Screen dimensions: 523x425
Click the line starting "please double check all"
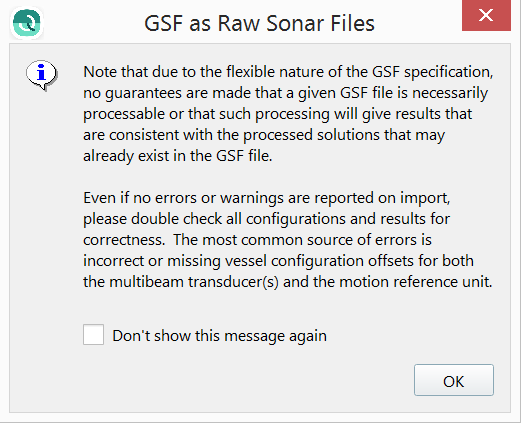tap(267, 219)
